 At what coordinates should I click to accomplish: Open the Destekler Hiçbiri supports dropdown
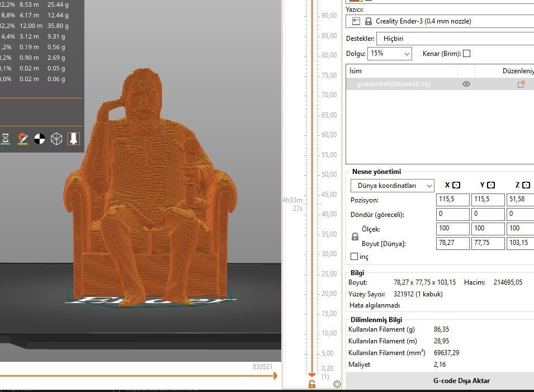click(x=455, y=39)
